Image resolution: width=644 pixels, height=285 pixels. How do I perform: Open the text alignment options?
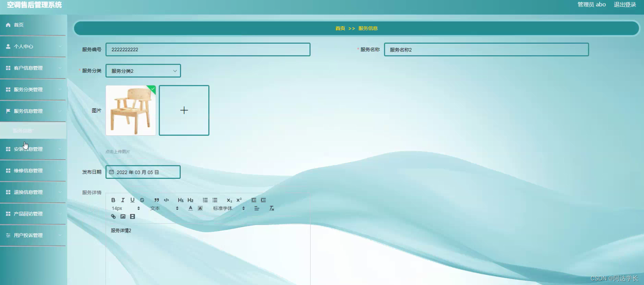(x=257, y=208)
